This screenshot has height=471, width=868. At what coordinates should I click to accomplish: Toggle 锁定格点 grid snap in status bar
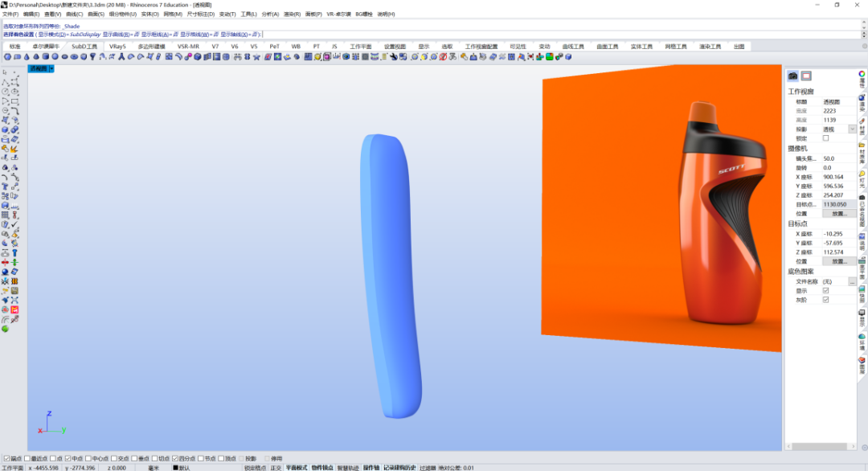(256, 468)
